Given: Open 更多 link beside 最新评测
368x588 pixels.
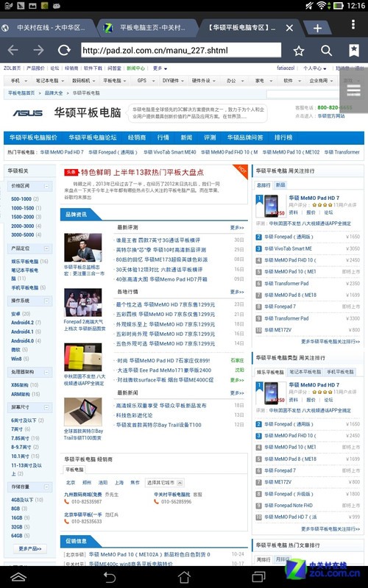Looking at the screenshot, I should coord(237,228).
